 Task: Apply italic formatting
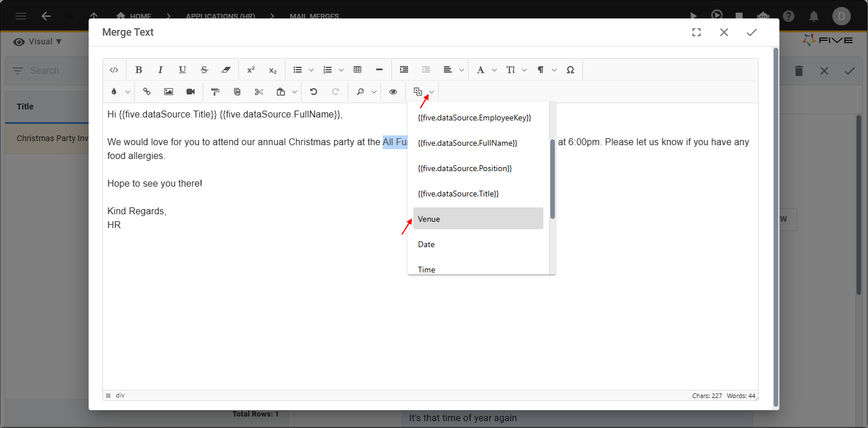click(x=161, y=70)
